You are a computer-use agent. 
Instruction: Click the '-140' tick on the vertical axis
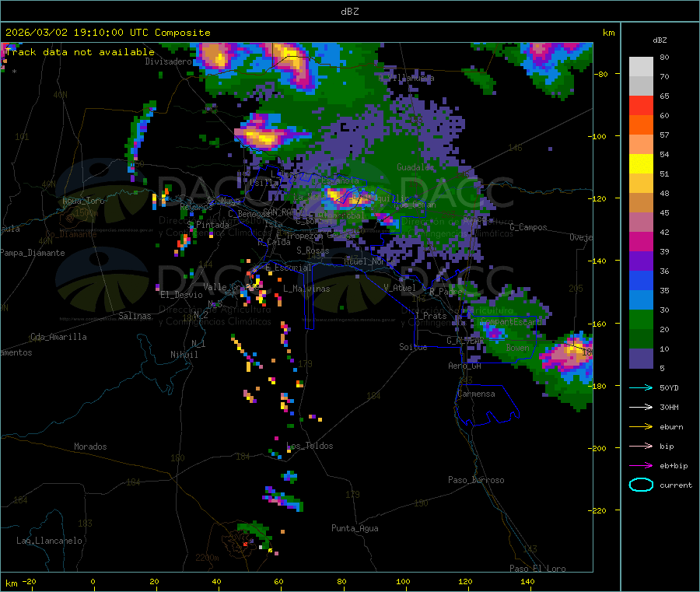pyautogui.click(x=597, y=261)
